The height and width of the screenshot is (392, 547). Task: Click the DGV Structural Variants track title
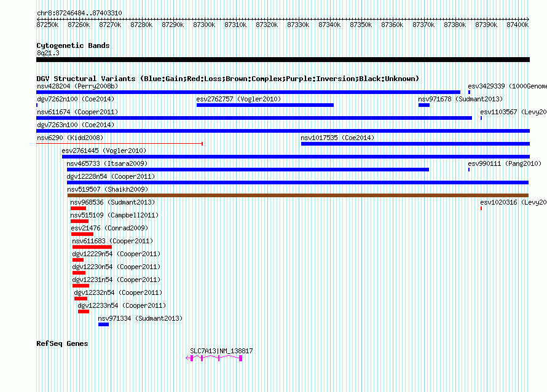pyautogui.click(x=228, y=79)
